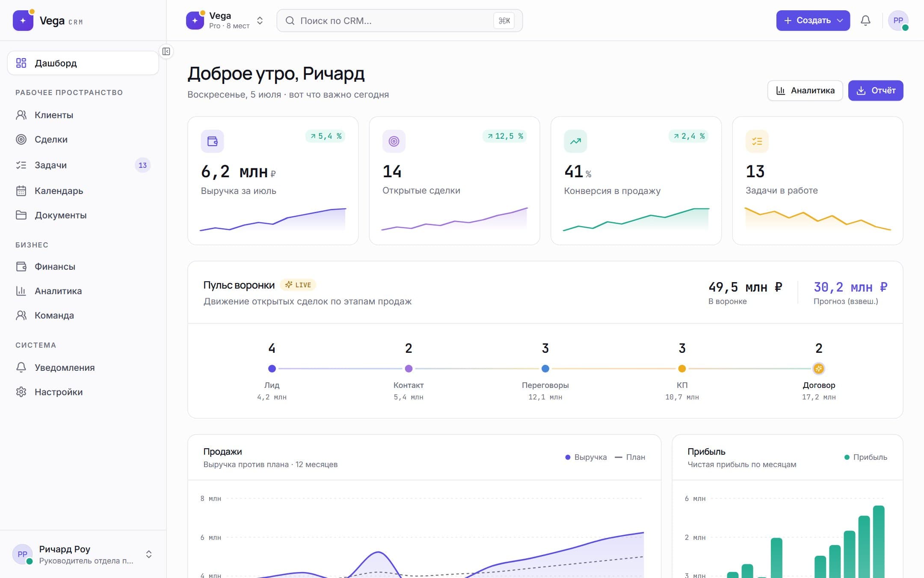Screen dimensions: 924x578
Task: Open the Создать dropdown button
Action: tap(813, 21)
